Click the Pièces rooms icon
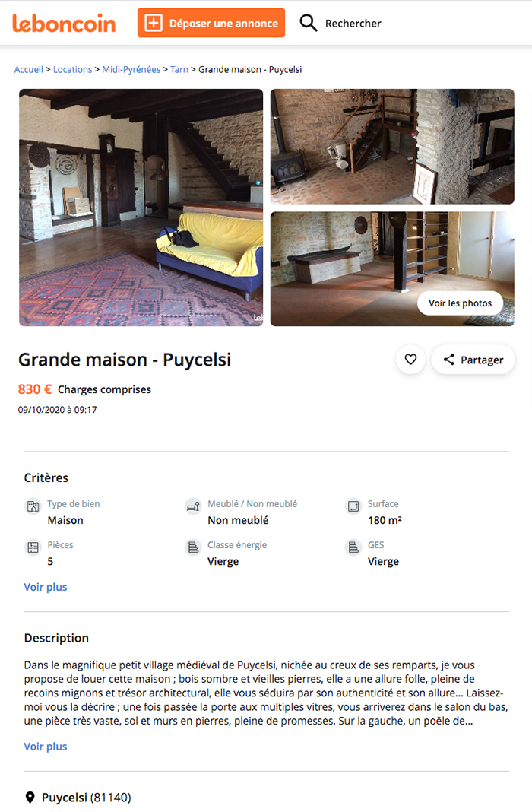Image resolution: width=532 pixels, height=812 pixels. (x=33, y=547)
